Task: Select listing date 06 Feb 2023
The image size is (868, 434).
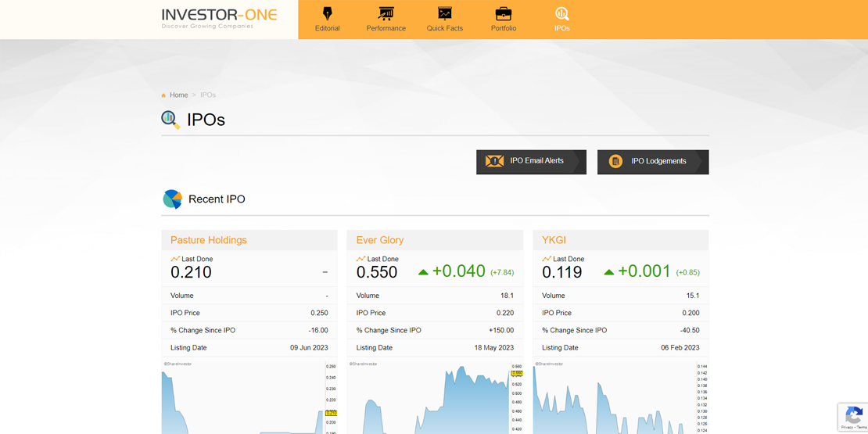Action: point(680,348)
